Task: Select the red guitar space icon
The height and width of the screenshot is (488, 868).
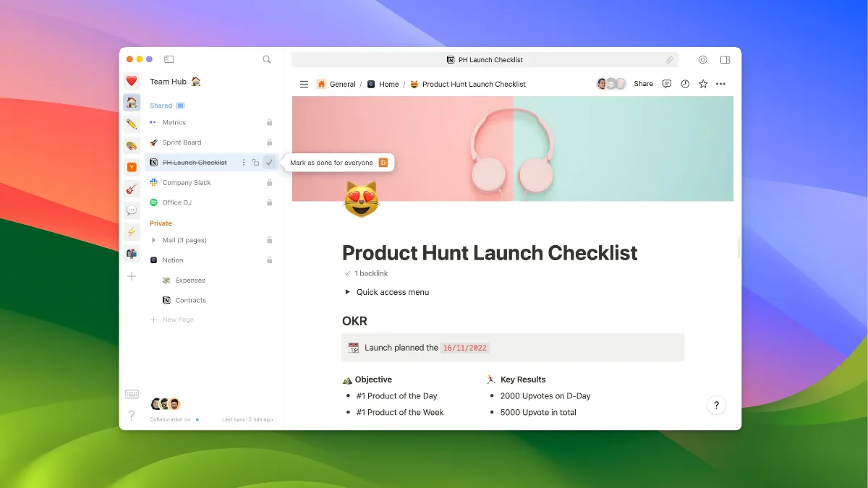Action: point(132,189)
